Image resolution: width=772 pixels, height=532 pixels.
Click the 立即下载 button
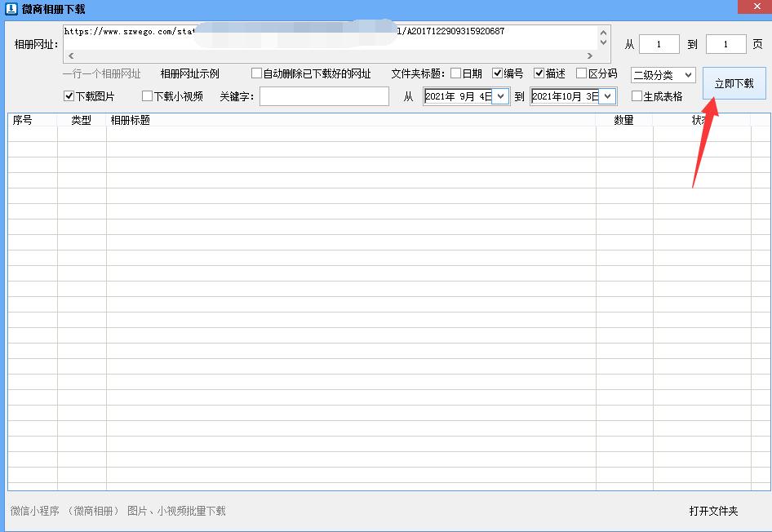tap(734, 83)
